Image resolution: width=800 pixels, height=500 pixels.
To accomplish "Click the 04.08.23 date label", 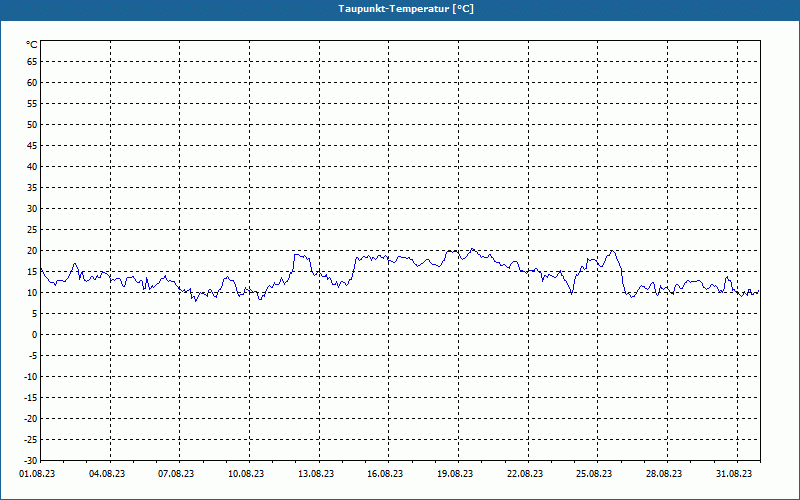I will (x=107, y=474).
